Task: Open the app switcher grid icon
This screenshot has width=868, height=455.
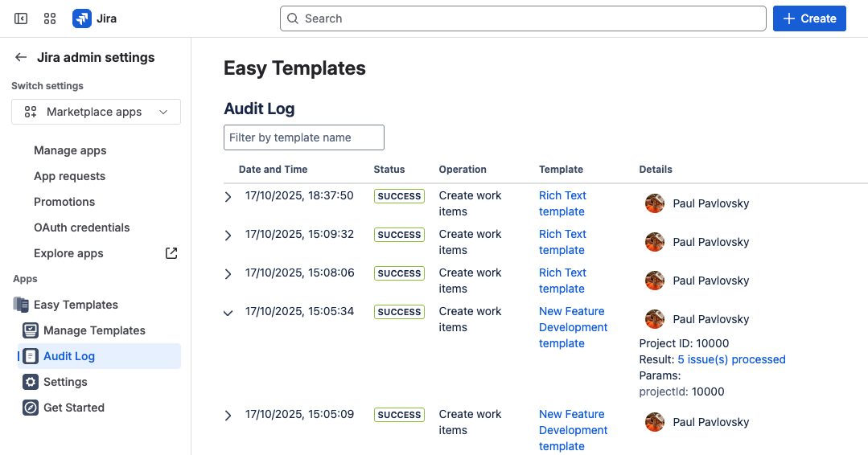Action: point(50,18)
